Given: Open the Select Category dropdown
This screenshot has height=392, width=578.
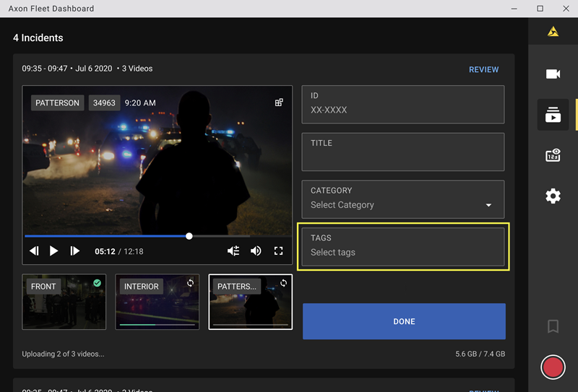Looking at the screenshot, I should 403,199.
